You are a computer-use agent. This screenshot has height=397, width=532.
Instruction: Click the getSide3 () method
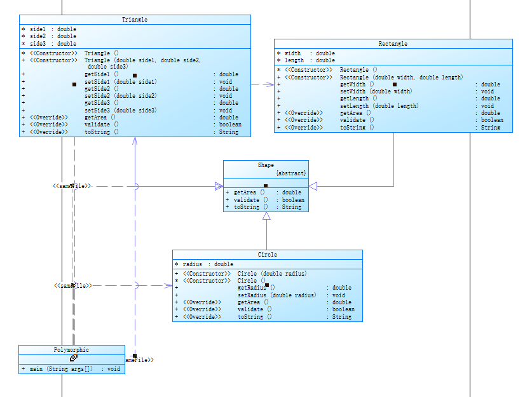click(102, 103)
